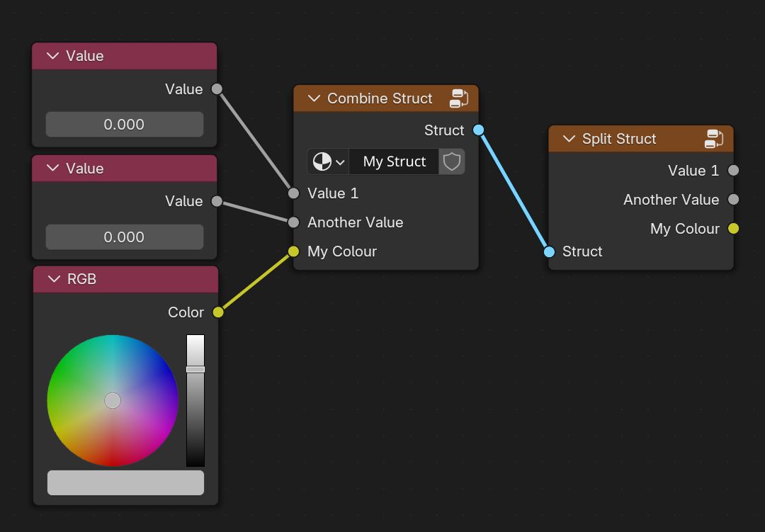Toggle the fake user shield on My Struct
Screen dimensions: 765x532
pos(452,162)
